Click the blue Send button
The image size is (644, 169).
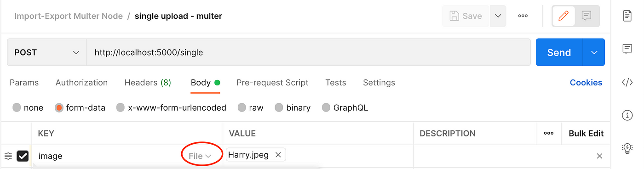(x=559, y=52)
